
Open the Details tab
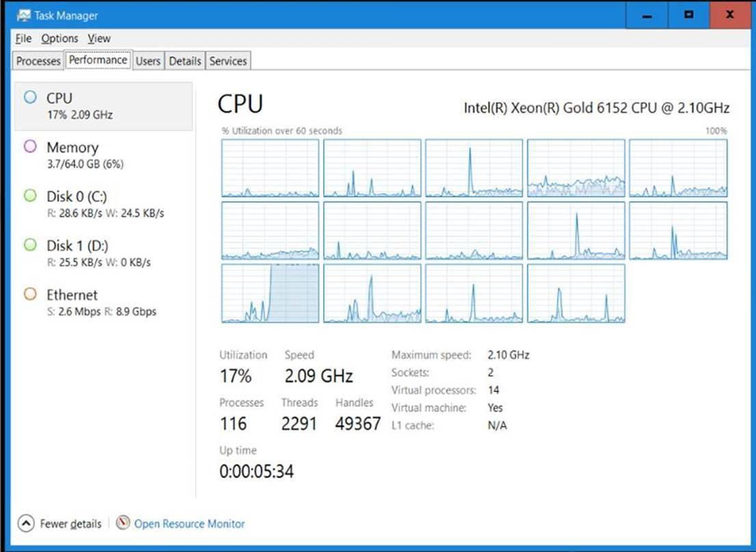pyautogui.click(x=185, y=61)
